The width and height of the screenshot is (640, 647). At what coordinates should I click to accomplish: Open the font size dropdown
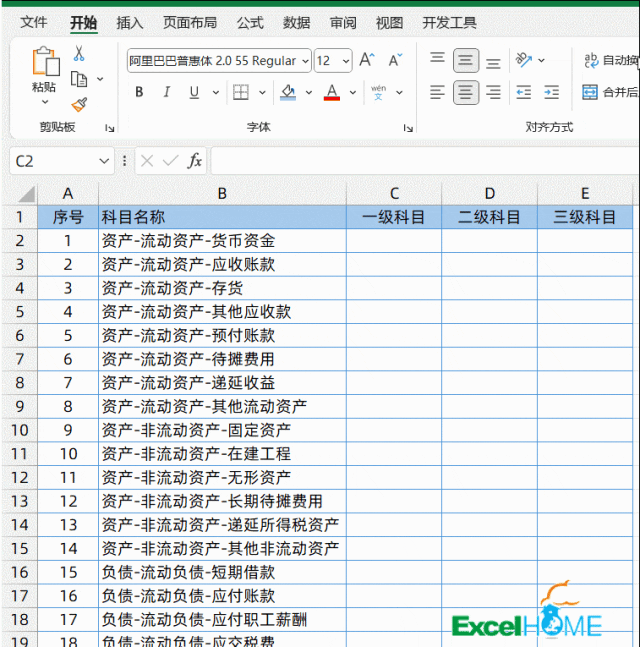345,61
